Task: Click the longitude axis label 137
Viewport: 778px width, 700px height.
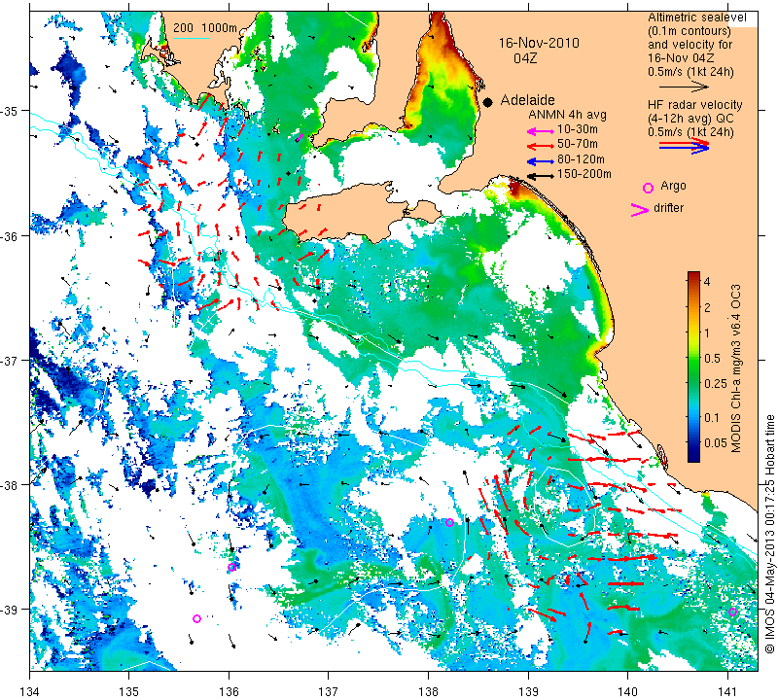Action: tap(329, 691)
